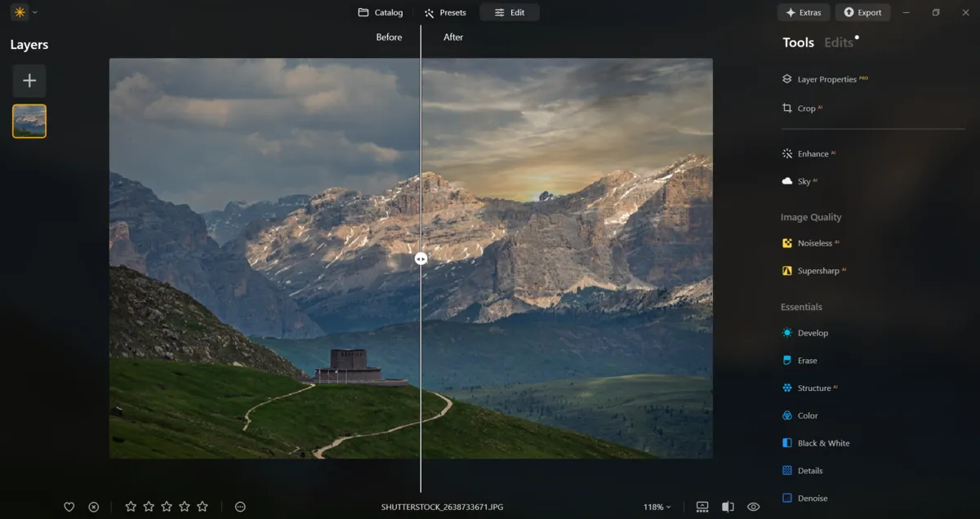This screenshot has height=519, width=980.
Task: Enable the Denoise checkbox
Action: [x=787, y=498]
